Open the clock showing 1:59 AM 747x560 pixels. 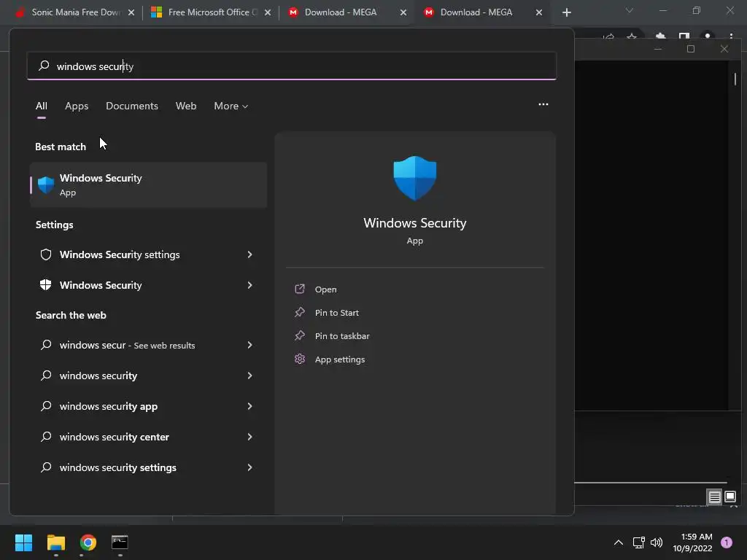[693, 542]
